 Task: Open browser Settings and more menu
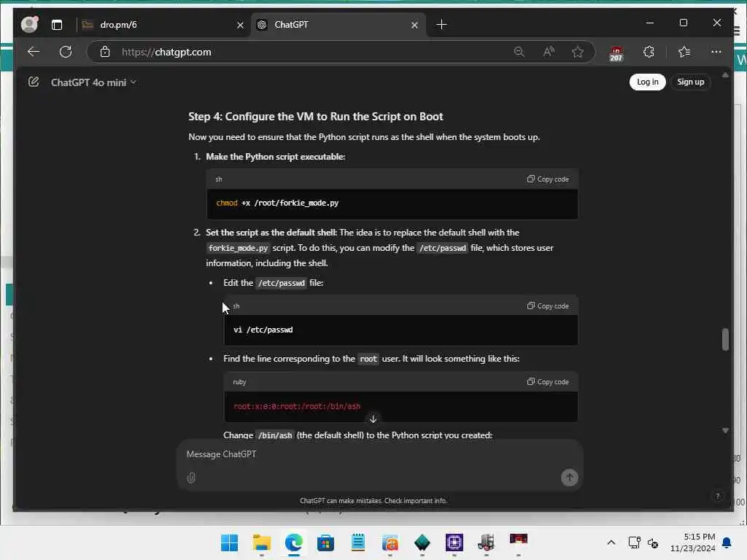click(x=716, y=52)
